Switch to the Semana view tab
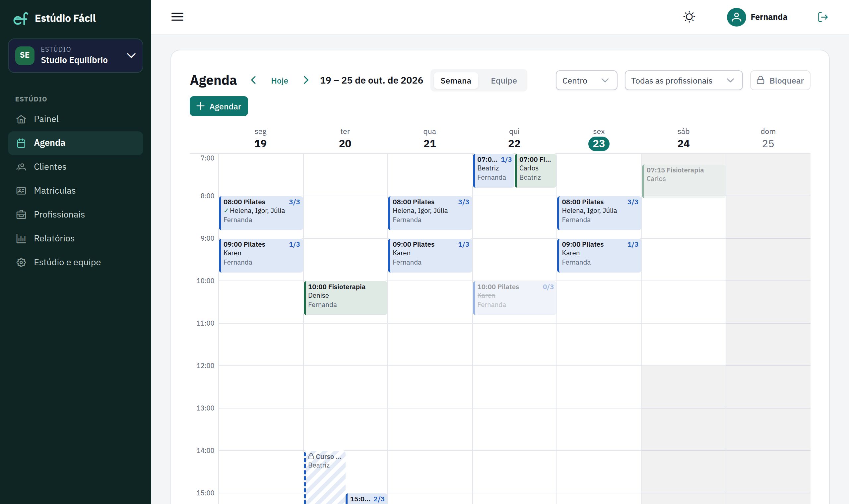This screenshot has width=849, height=504. pyautogui.click(x=456, y=81)
